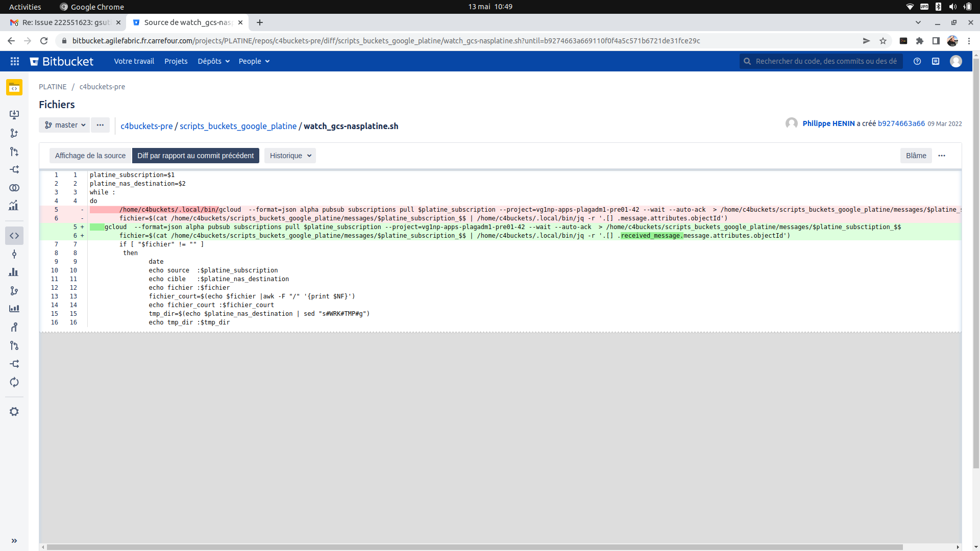980x551 pixels.
Task: Focus the Bitbucket search field
Action: pyautogui.click(x=825, y=61)
